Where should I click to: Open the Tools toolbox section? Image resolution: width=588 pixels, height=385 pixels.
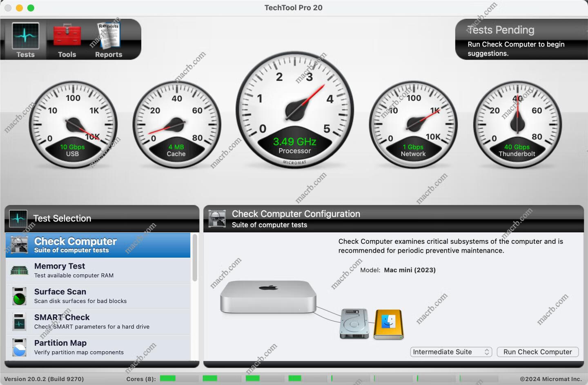[67, 40]
